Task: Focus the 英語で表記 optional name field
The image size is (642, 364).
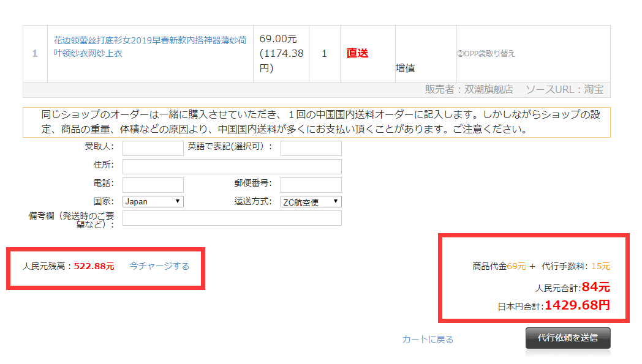Action: pos(311,148)
